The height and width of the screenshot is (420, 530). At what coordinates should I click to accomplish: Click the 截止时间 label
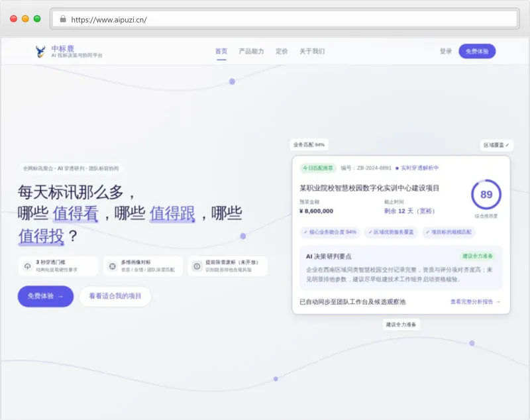(x=394, y=202)
